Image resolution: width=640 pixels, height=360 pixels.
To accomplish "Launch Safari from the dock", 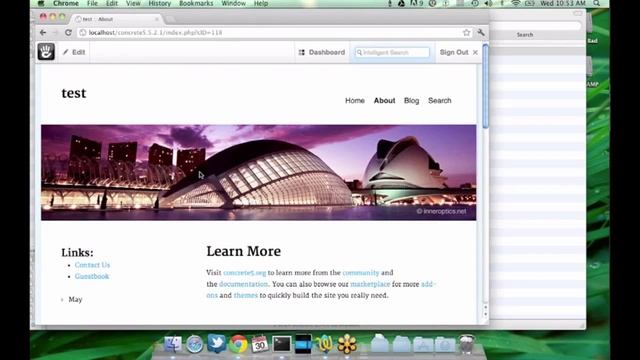I will 195,344.
